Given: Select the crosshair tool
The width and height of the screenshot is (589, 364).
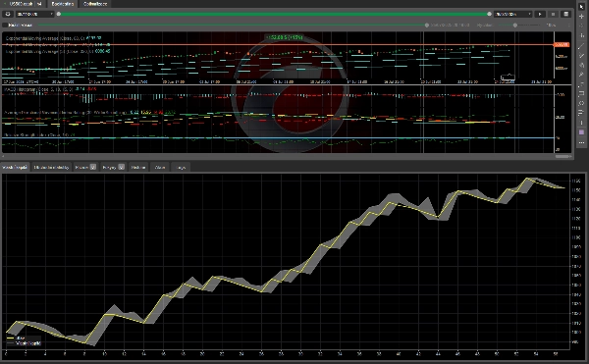Looking at the screenshot, I should coord(581,17).
